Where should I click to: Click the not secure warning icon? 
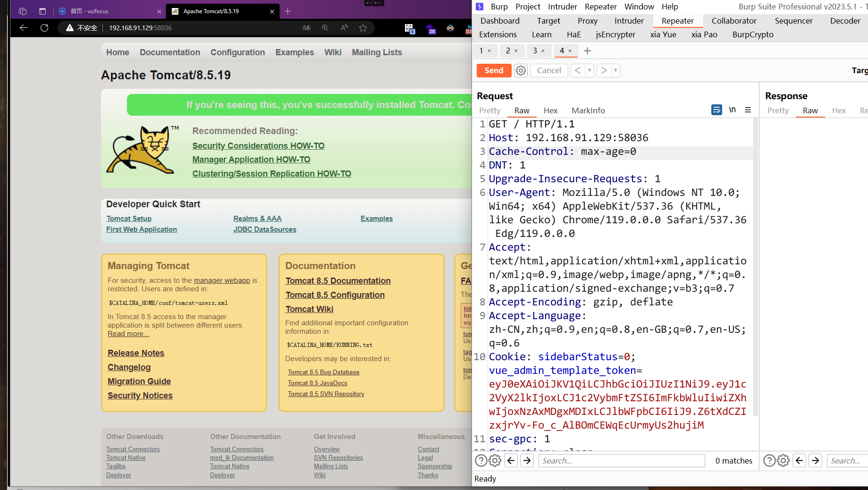70,28
